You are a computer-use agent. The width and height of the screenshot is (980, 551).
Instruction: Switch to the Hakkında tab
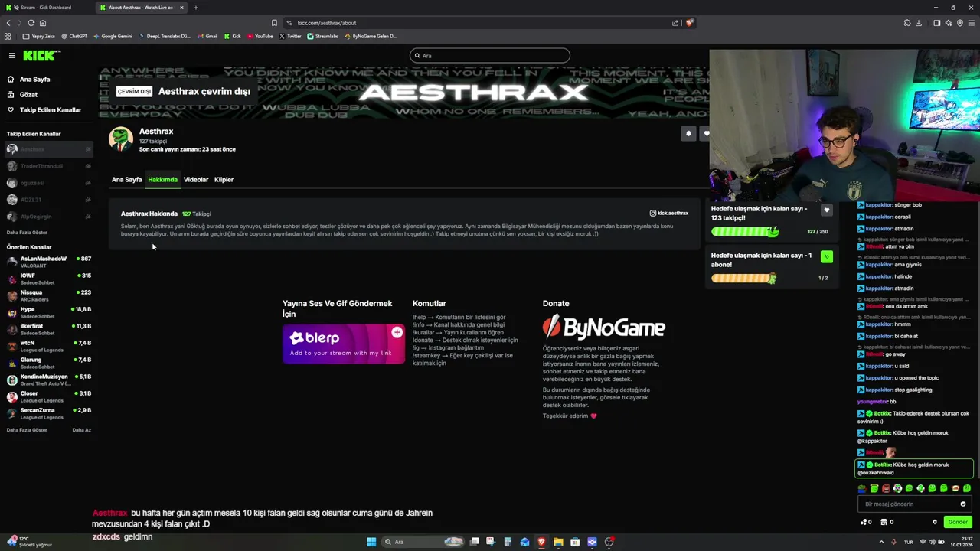[162, 180]
